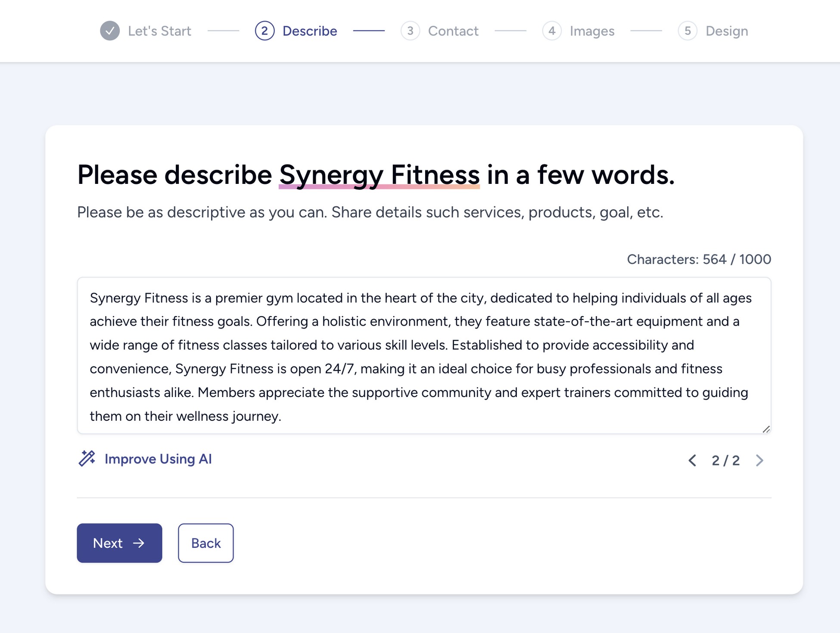Click inside the description text area
Image resolution: width=840 pixels, height=633 pixels.
pyautogui.click(x=424, y=356)
